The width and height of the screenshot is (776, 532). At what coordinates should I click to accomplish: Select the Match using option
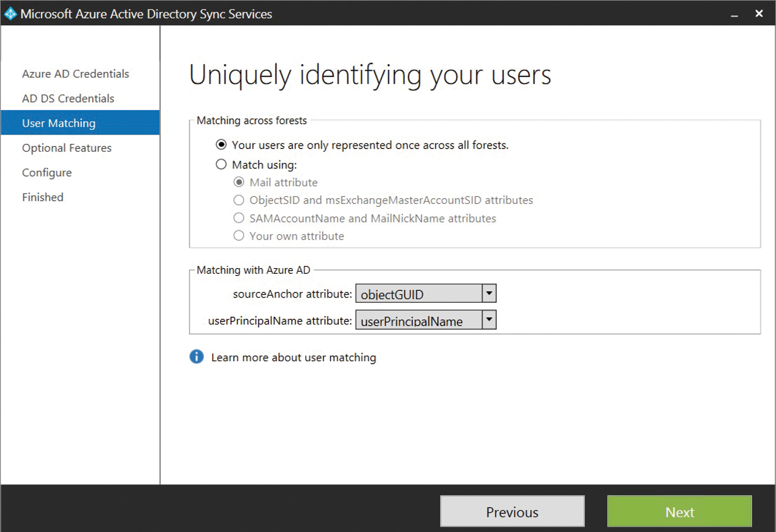coord(221,164)
